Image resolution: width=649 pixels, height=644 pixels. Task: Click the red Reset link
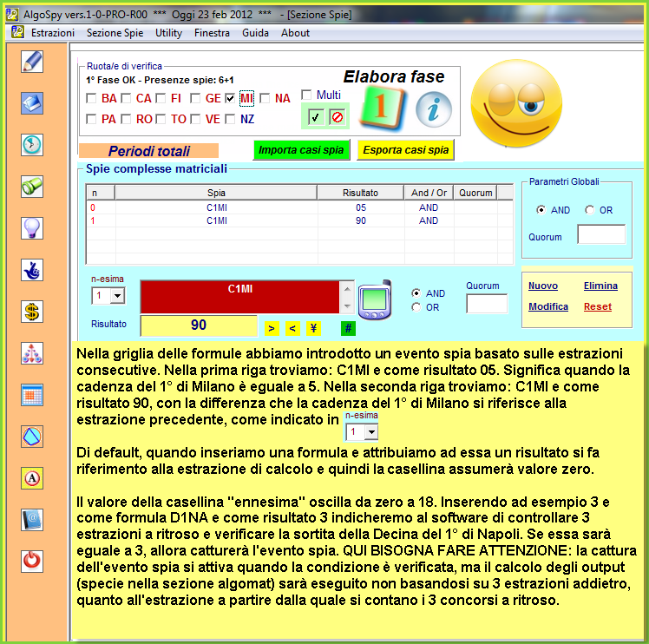(598, 306)
